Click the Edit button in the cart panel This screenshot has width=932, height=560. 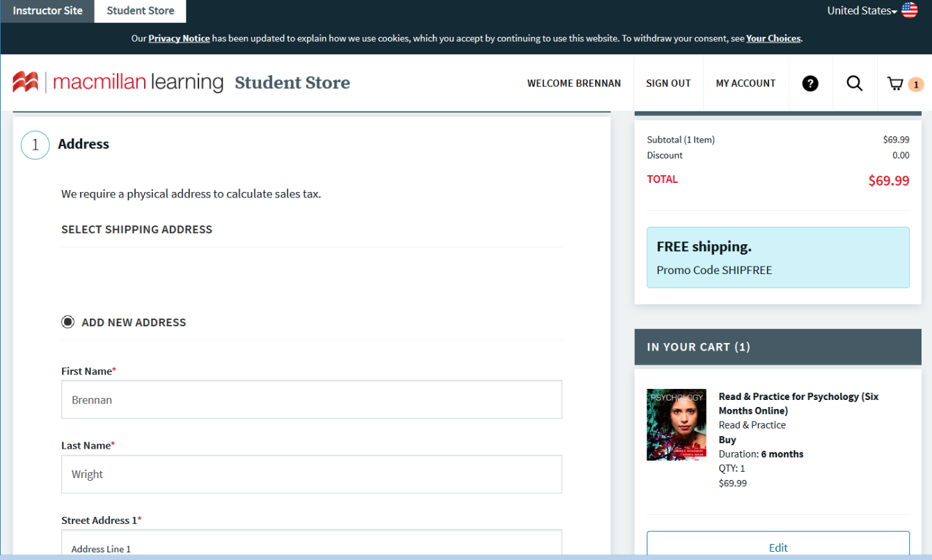pyautogui.click(x=777, y=547)
